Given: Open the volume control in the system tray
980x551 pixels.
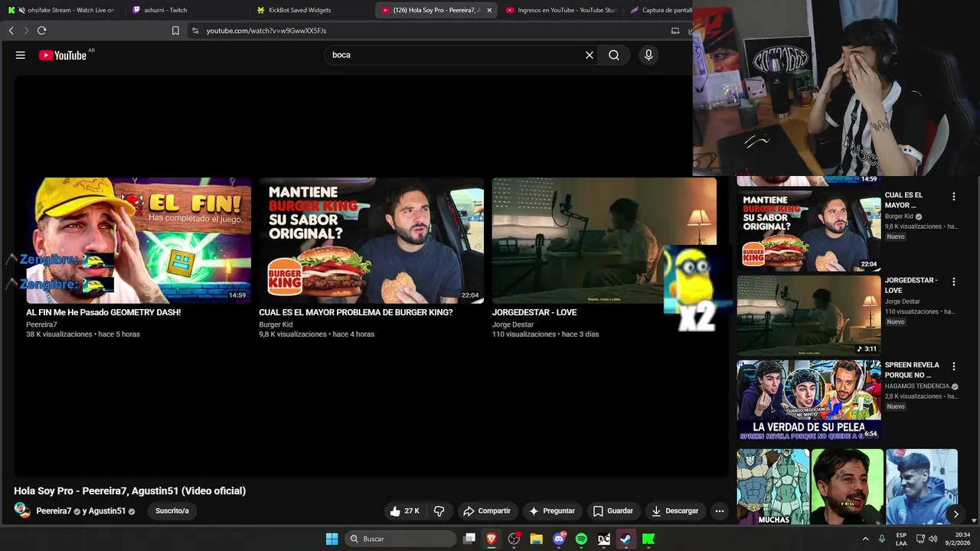Looking at the screenshot, I should [933, 539].
